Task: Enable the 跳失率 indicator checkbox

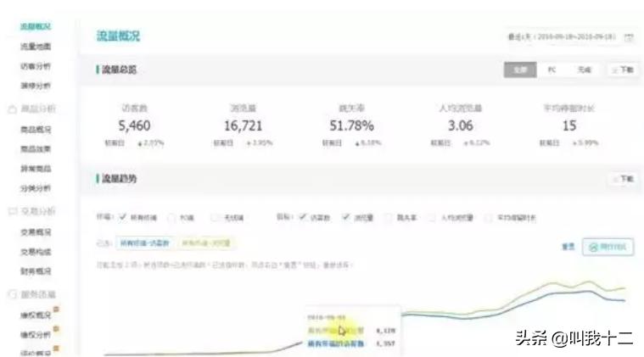Action: [388, 218]
